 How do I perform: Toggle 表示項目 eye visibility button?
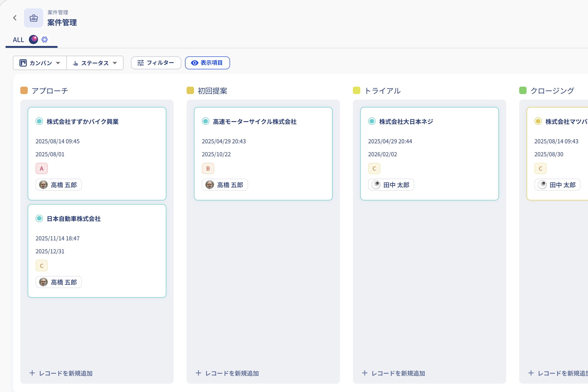207,63
